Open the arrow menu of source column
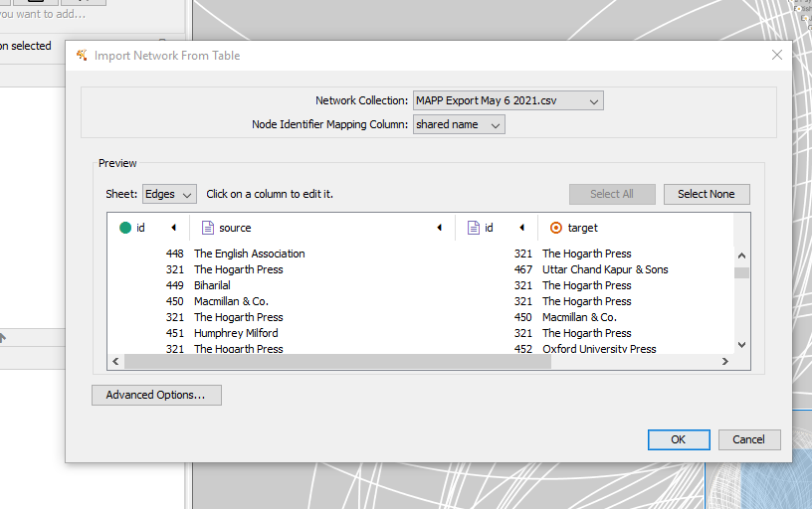This screenshot has width=812, height=509. point(439,228)
